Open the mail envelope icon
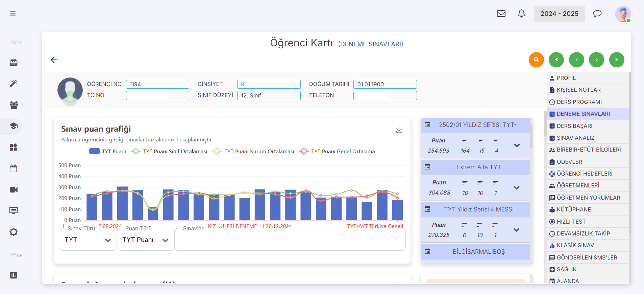This screenshot has width=644, height=294. 501,14
